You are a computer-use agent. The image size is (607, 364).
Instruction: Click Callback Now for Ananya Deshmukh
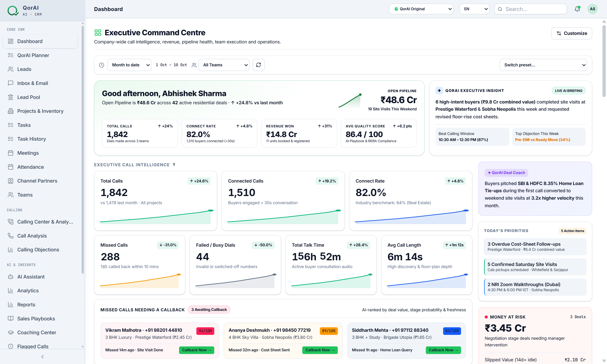point(320,350)
